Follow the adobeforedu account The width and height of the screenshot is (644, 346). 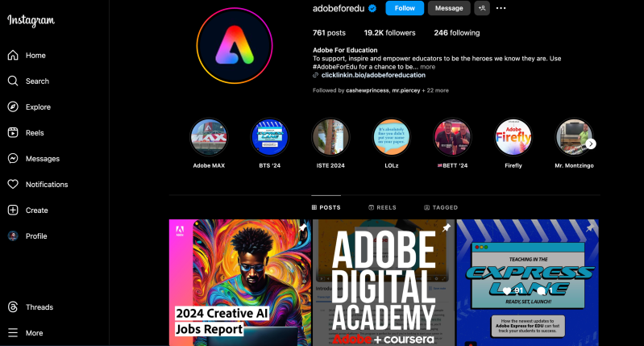coord(405,8)
